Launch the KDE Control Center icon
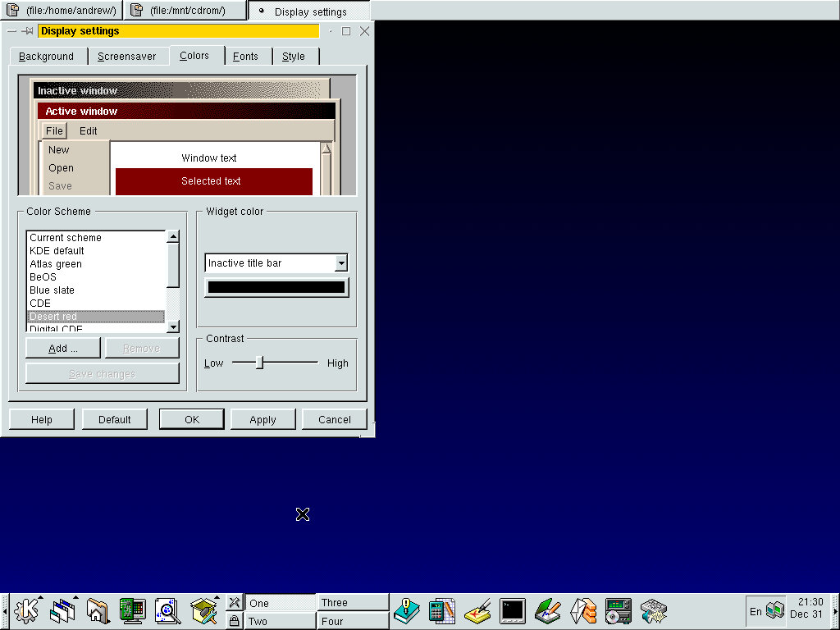Image resolution: width=840 pixels, height=630 pixels. point(132,610)
